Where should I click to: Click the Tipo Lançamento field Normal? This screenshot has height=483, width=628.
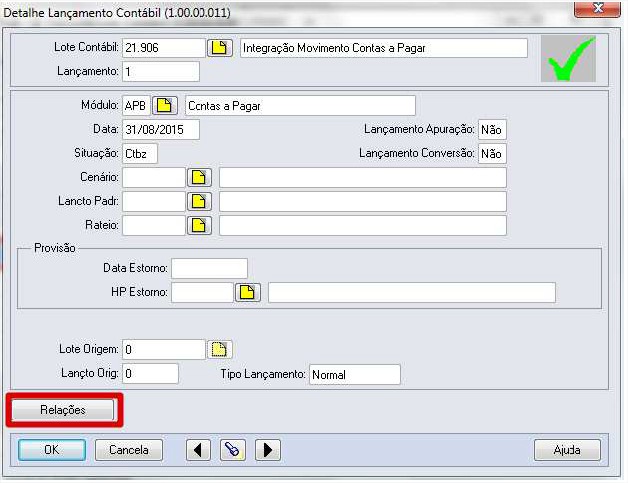pyautogui.click(x=355, y=375)
